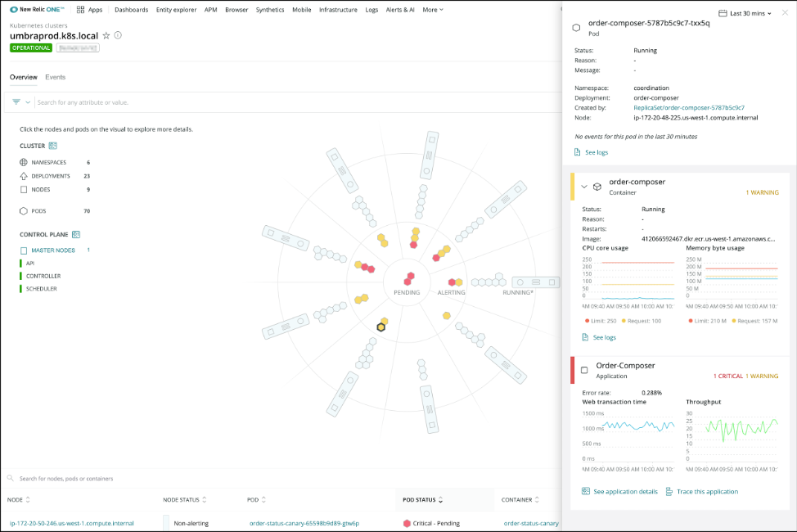Click the Throughput chart
Screen dimensions: 797x532
click(x=732, y=440)
